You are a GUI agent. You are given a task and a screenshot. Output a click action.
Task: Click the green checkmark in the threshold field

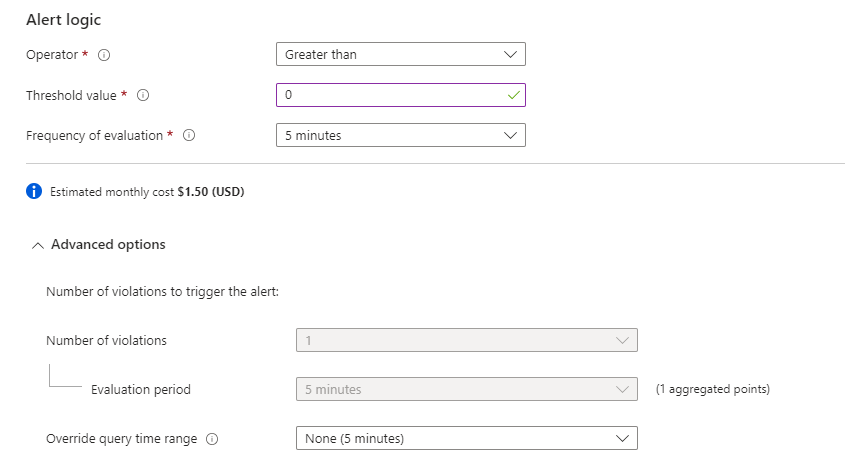pyautogui.click(x=513, y=95)
